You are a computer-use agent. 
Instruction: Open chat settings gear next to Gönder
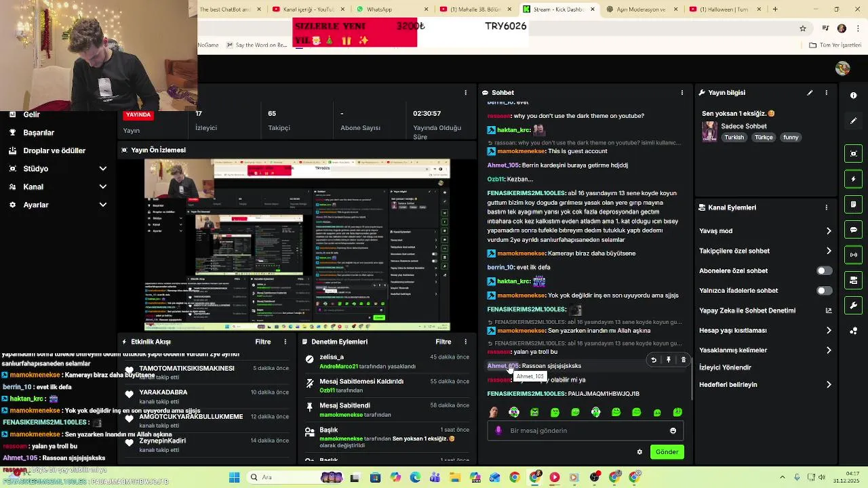click(639, 452)
